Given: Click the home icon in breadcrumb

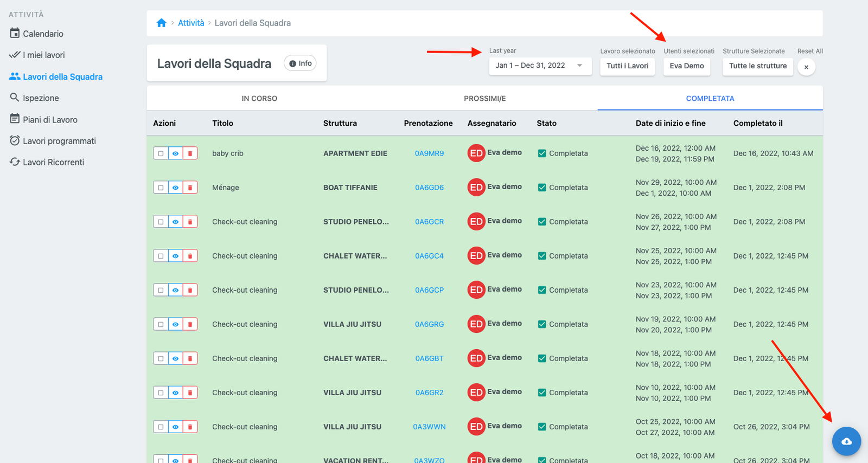Looking at the screenshot, I should click(161, 23).
